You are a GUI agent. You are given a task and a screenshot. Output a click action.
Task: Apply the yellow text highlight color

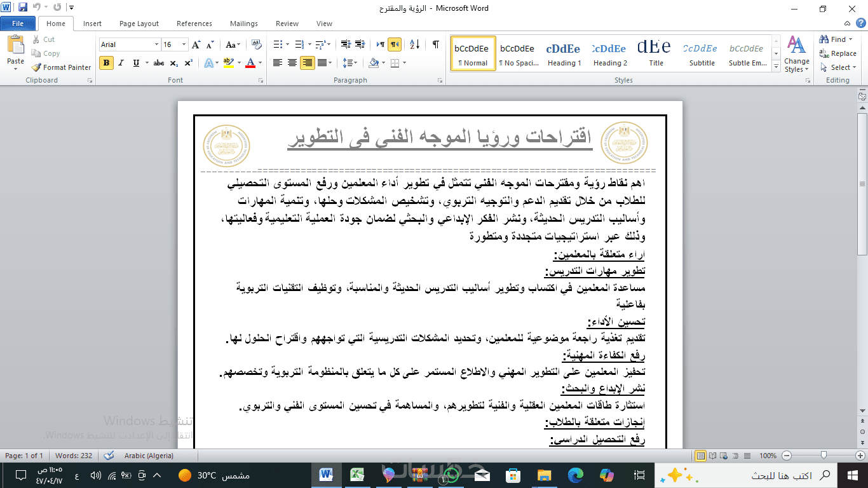(x=229, y=63)
